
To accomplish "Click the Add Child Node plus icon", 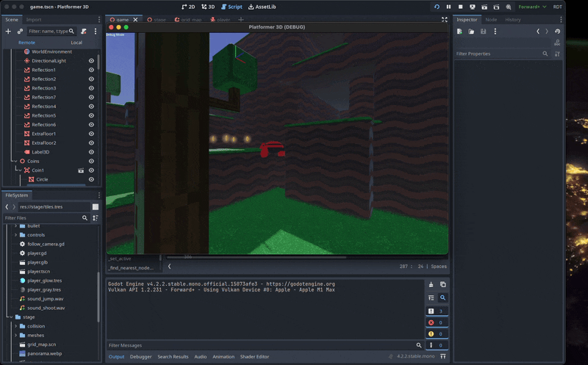I will point(8,32).
